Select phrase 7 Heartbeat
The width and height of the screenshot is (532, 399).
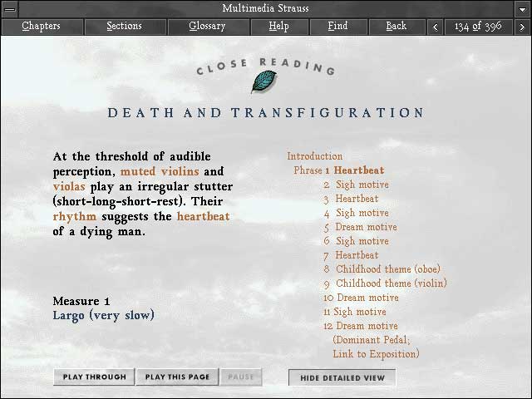351,255
